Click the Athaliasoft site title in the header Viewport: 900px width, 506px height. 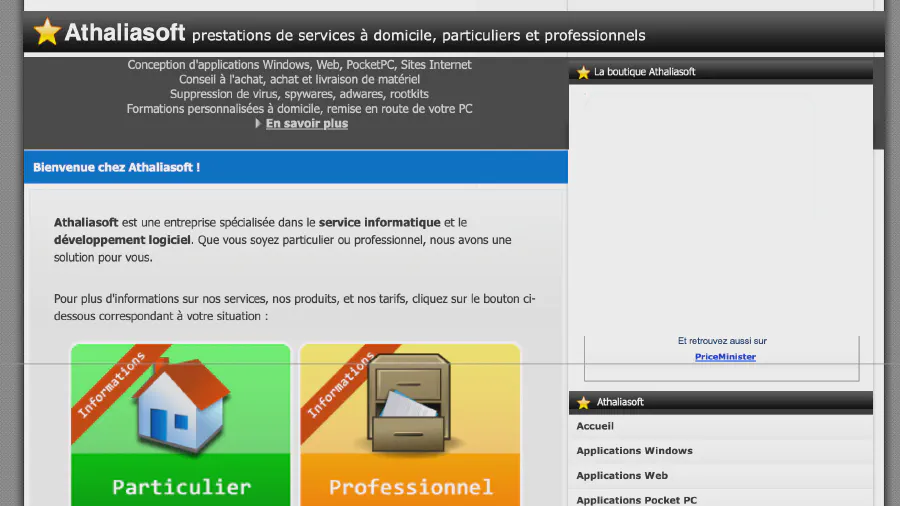(x=125, y=33)
